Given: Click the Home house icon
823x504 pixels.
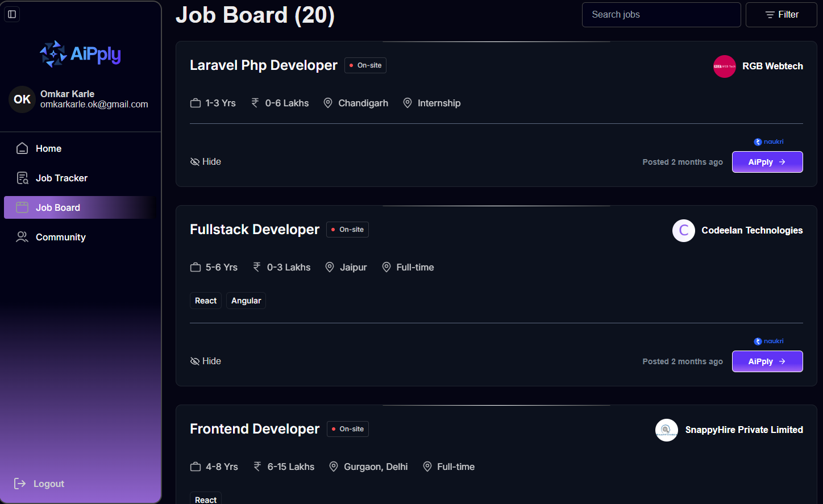Looking at the screenshot, I should click(22, 148).
